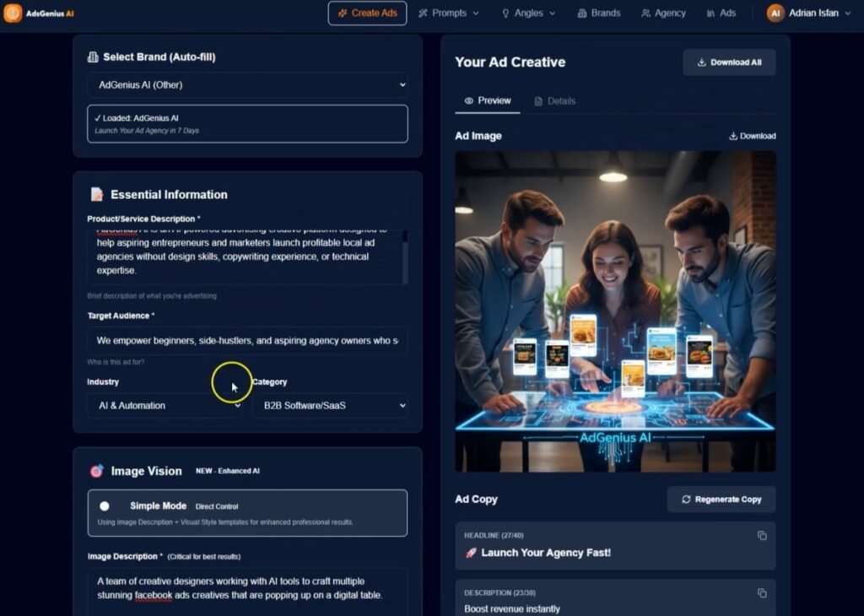The width and height of the screenshot is (864, 616).
Task: Open the Create Ads section
Action: (x=367, y=14)
